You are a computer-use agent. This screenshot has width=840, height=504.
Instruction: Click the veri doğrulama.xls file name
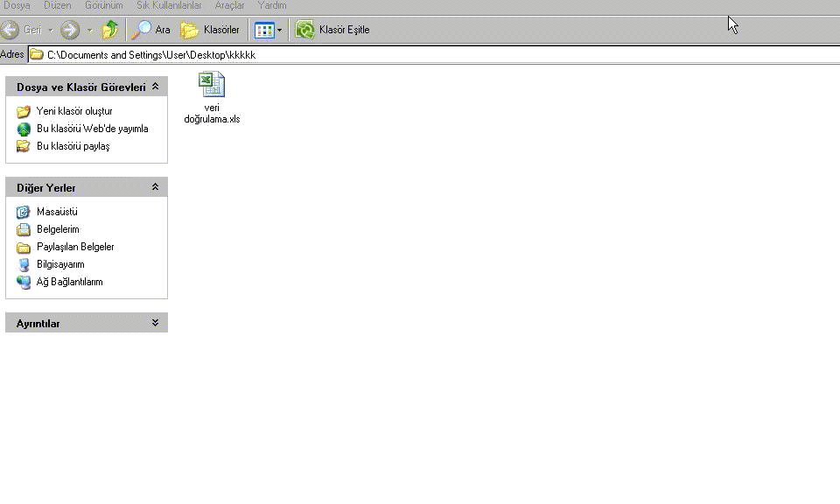(x=212, y=114)
